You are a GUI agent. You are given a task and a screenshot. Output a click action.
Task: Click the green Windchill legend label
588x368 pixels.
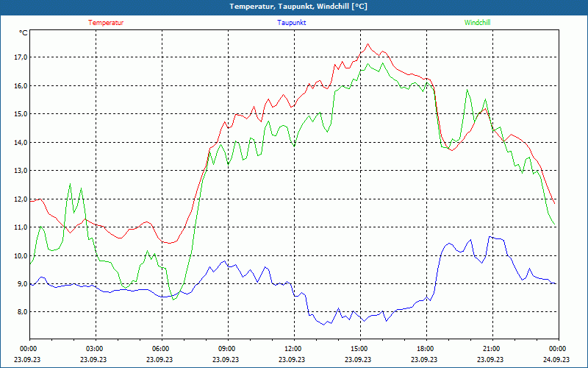(477, 23)
